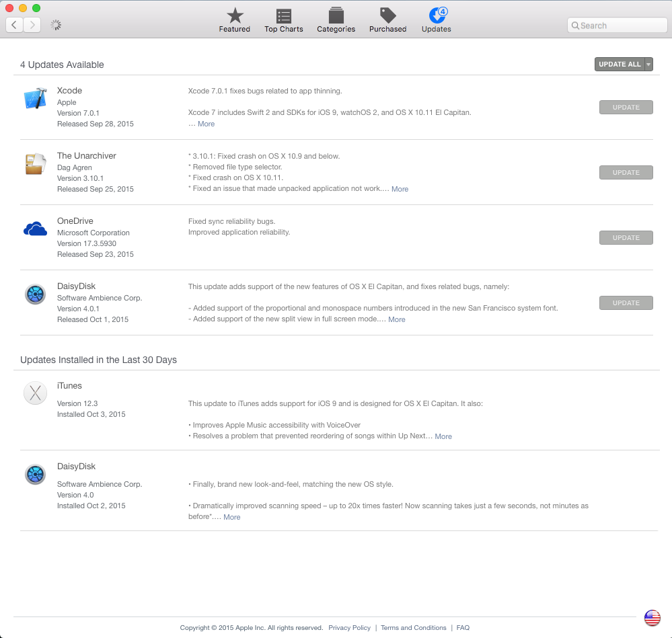The width and height of the screenshot is (672, 638).
Task: Expand More for DaisyDisk 4.0.1 notes
Action: (x=397, y=319)
